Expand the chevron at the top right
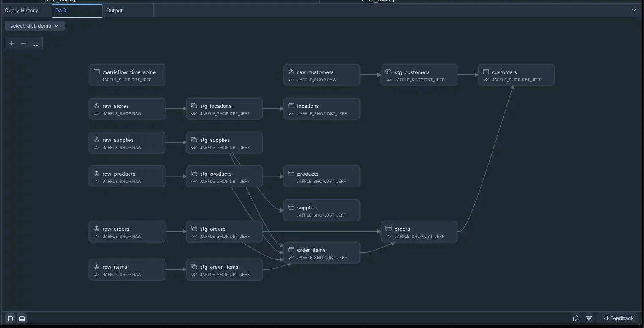The image size is (644, 328). click(x=633, y=10)
